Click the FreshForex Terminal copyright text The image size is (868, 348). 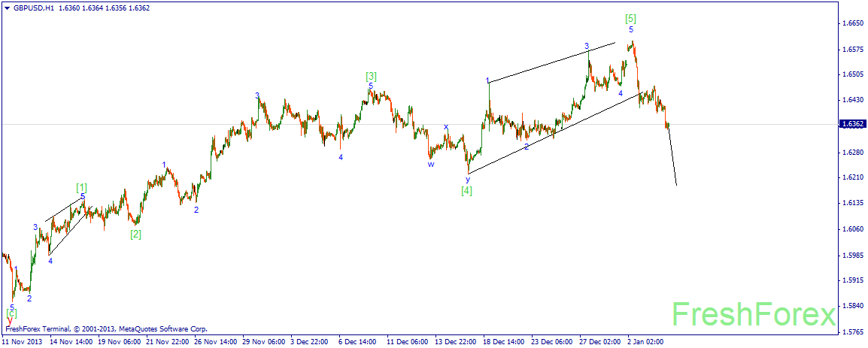(106, 329)
